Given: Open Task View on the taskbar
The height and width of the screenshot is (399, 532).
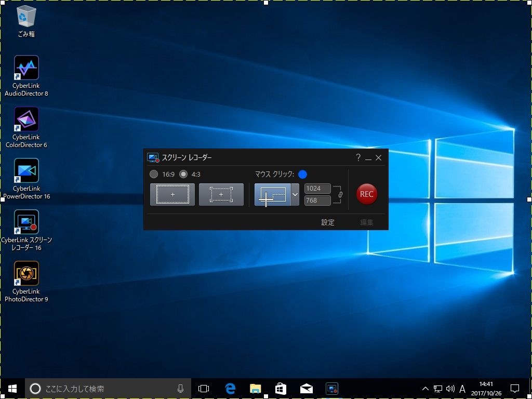Looking at the screenshot, I should tap(204, 389).
